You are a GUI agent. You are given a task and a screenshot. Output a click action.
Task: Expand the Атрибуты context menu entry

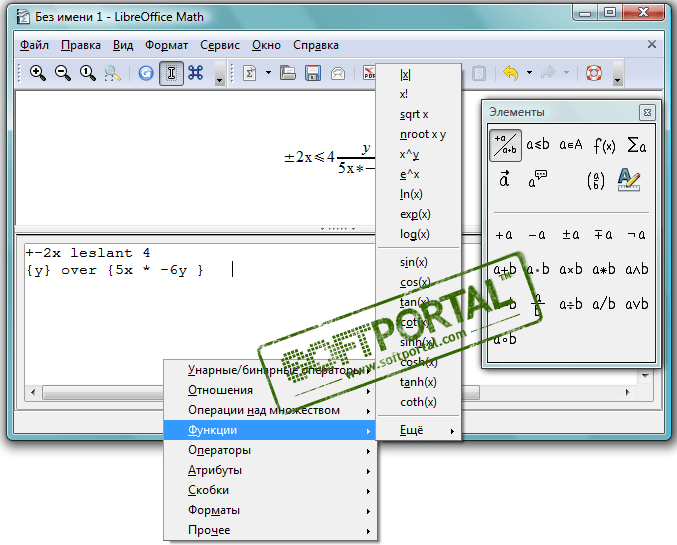pyautogui.click(x=270, y=470)
